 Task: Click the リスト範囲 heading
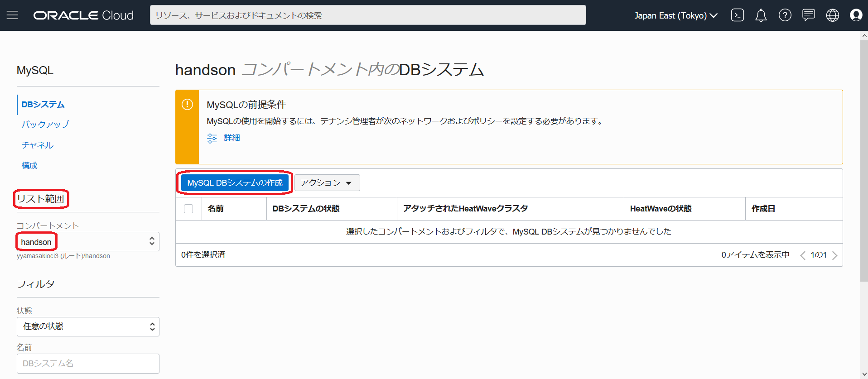pyautogui.click(x=40, y=199)
